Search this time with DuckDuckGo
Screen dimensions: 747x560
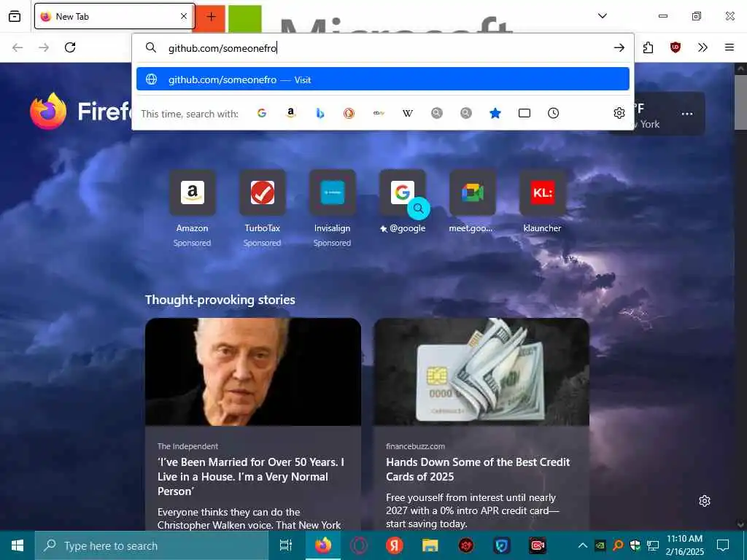pyautogui.click(x=349, y=113)
